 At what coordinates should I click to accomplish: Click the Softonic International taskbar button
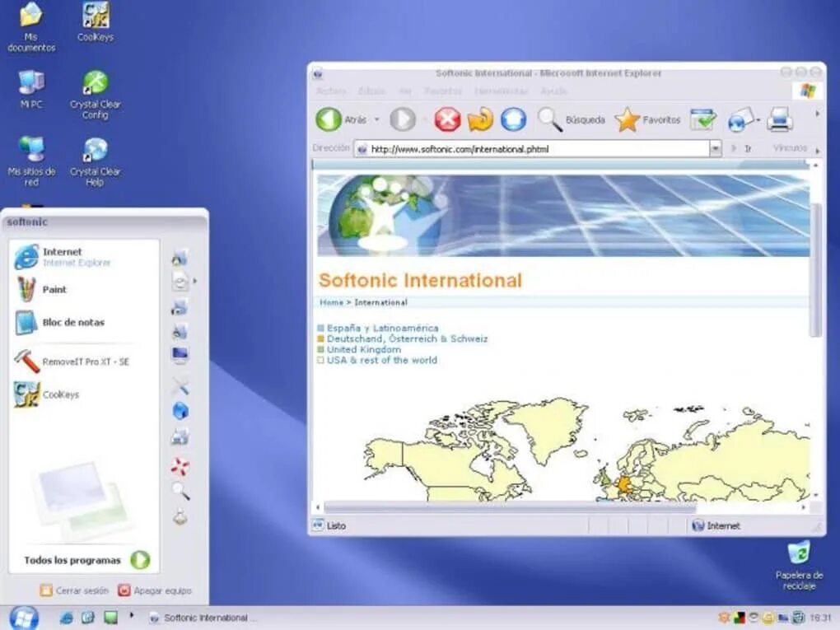(x=203, y=618)
